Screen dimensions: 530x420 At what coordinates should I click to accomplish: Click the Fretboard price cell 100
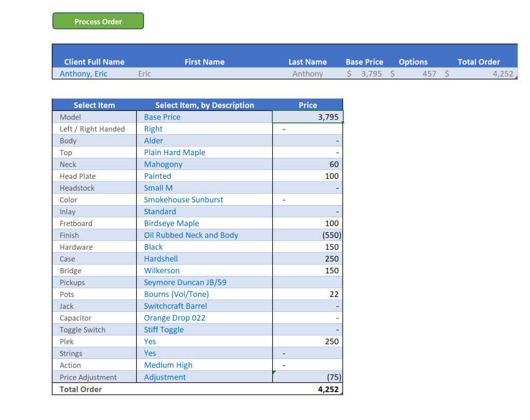[307, 224]
